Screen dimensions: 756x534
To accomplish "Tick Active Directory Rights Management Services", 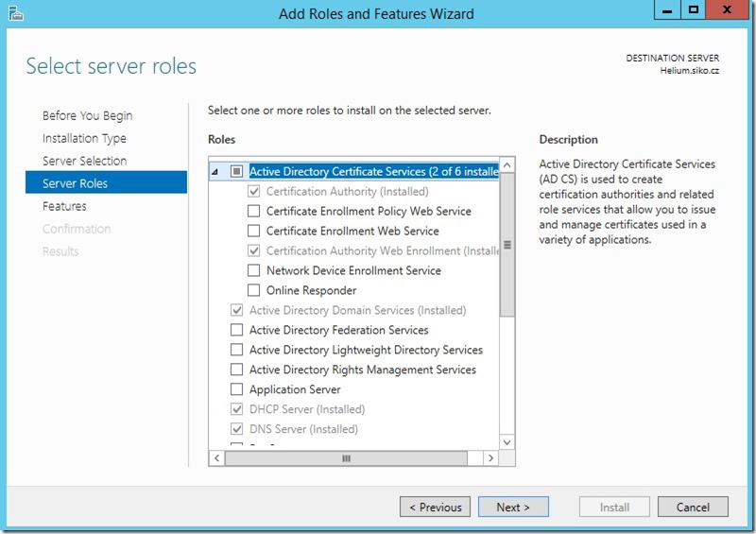I will tap(236, 370).
